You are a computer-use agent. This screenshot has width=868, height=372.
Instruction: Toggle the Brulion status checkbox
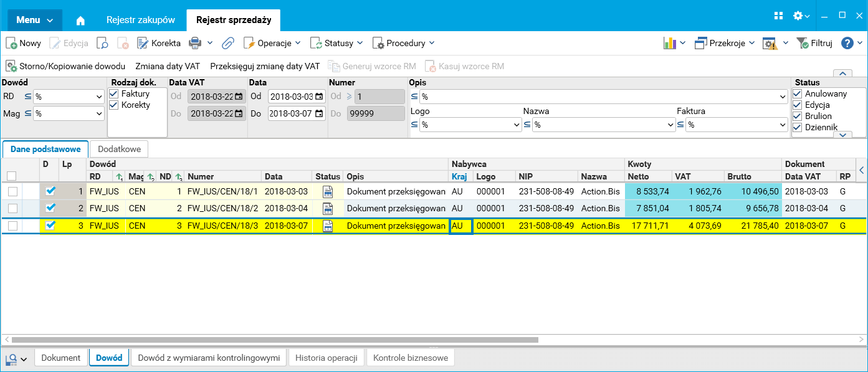point(798,116)
